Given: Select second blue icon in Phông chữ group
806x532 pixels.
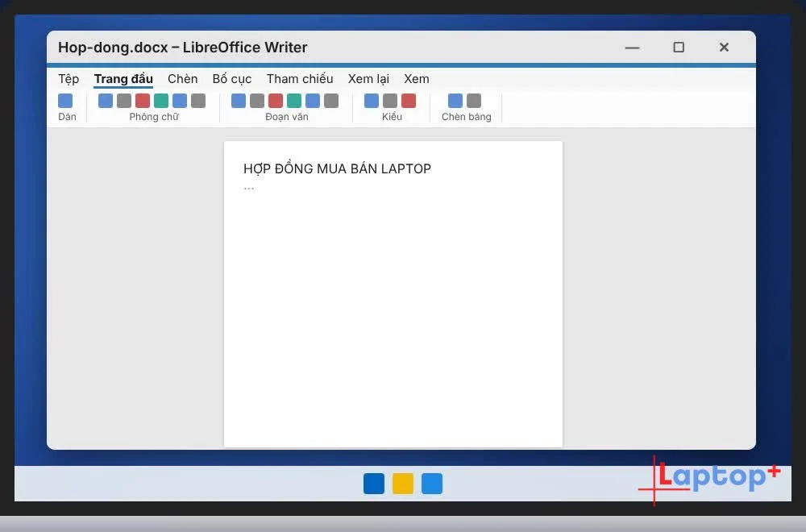Looking at the screenshot, I should (180, 101).
